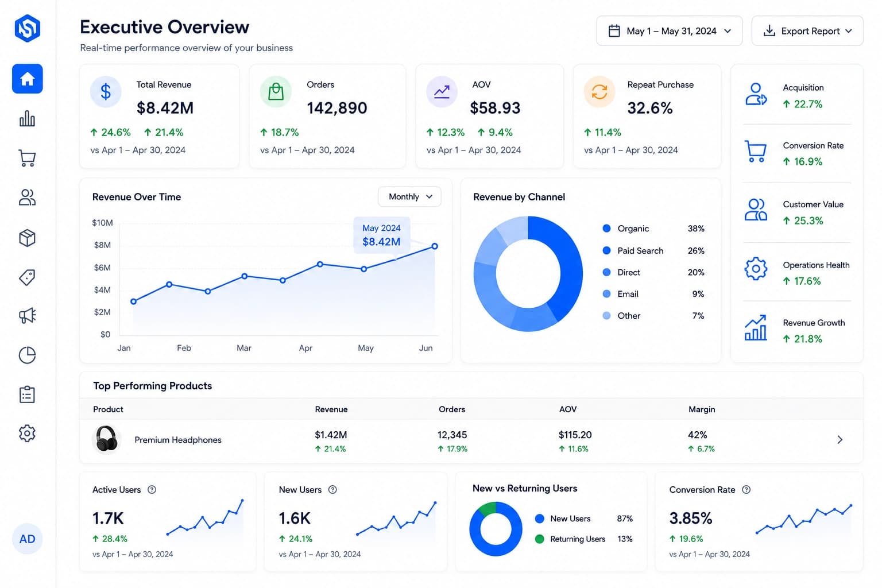This screenshot has height=588, width=882.
Task: Click the $115.20 product AOV cell
Action: (x=575, y=435)
